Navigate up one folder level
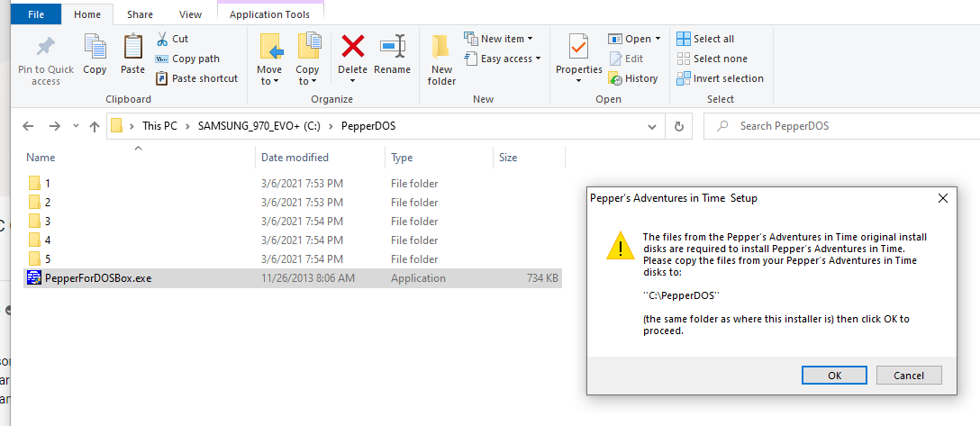Image resolution: width=980 pixels, height=426 pixels. (95, 126)
